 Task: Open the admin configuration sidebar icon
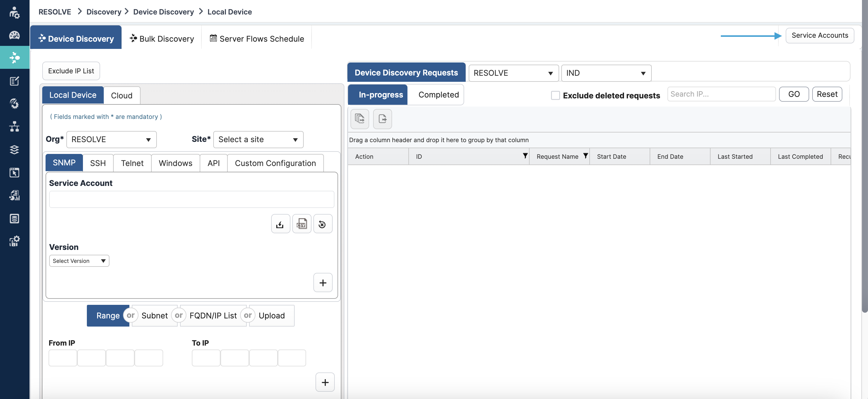[x=14, y=241]
